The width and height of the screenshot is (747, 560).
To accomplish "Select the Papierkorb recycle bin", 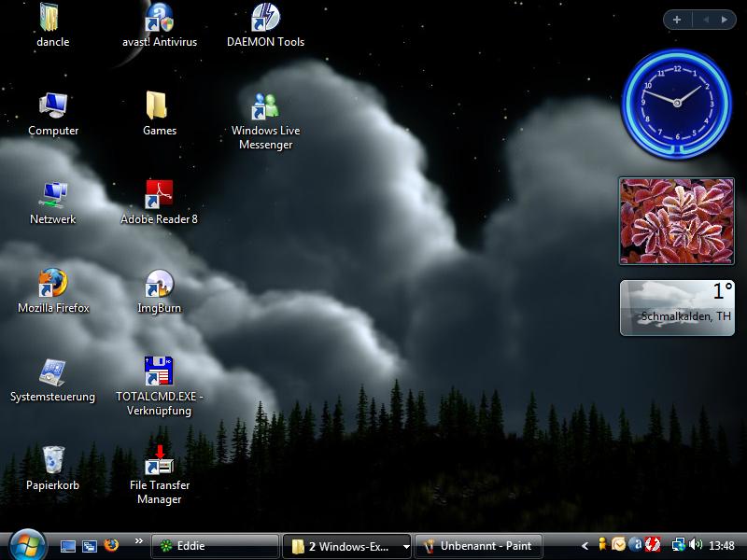I will point(53,461).
